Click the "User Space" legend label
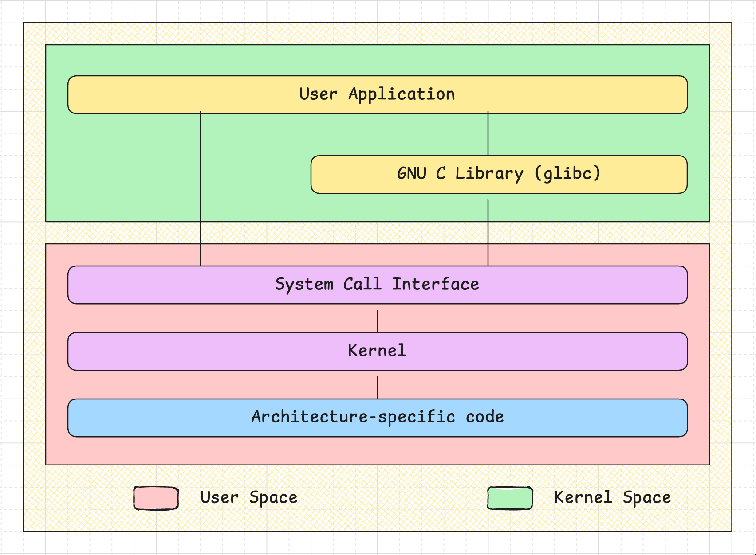 249,498
